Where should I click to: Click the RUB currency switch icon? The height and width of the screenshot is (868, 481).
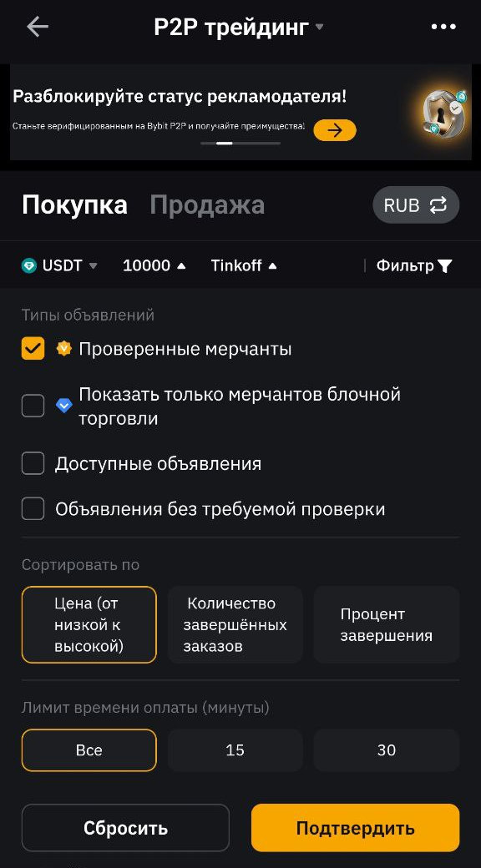point(438,204)
